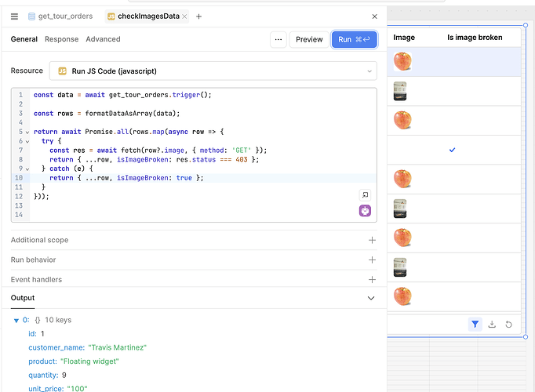
Task: Switch to get_tour_orders tab
Action: (60, 16)
